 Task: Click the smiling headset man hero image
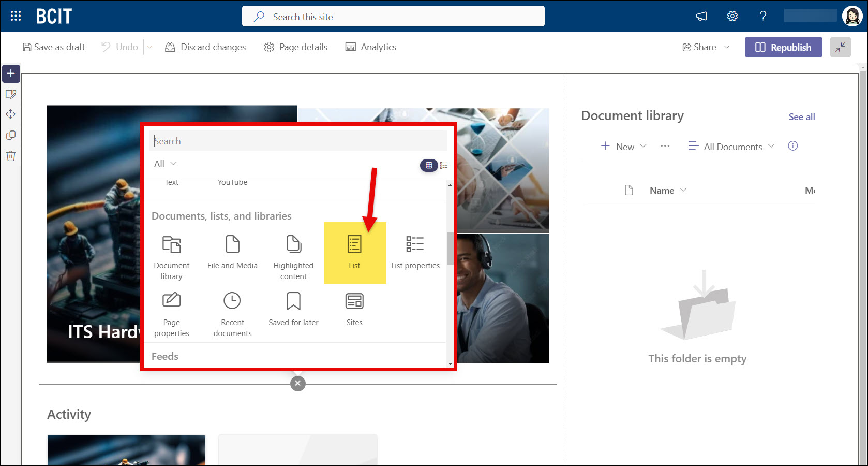click(x=502, y=298)
